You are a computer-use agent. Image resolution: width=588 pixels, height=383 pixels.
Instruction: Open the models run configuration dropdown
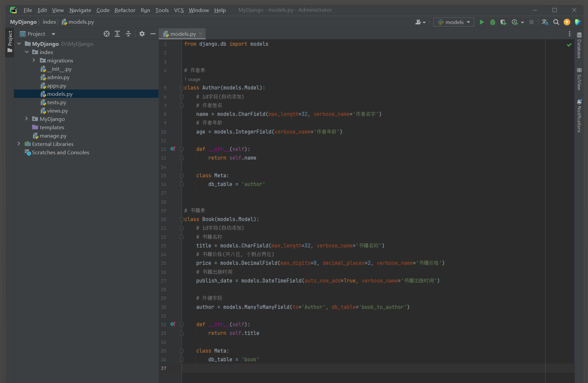tap(454, 22)
